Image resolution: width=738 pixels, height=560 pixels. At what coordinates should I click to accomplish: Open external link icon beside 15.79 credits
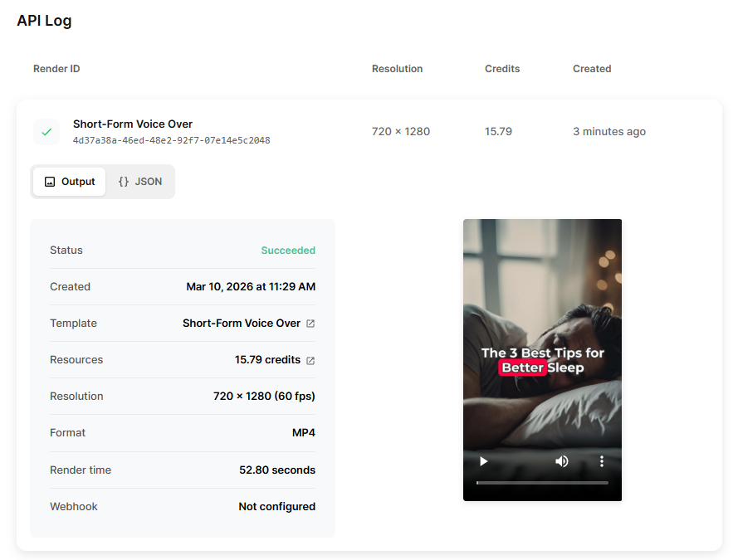click(310, 360)
